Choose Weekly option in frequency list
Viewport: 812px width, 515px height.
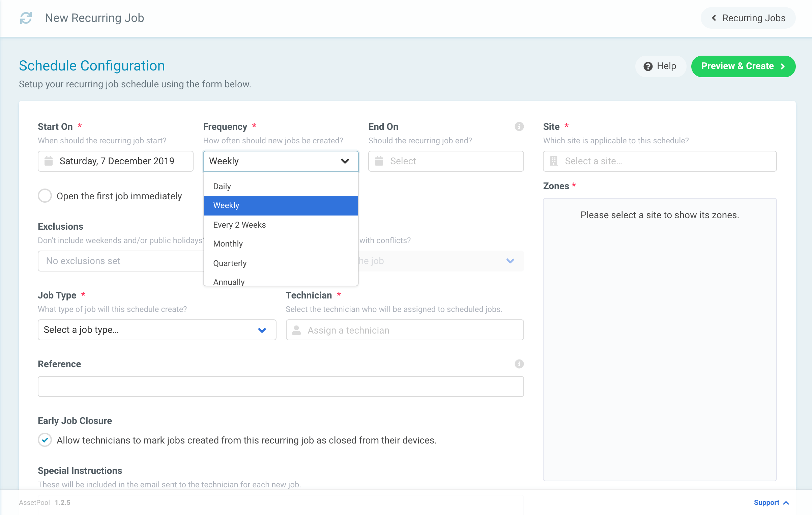(281, 205)
